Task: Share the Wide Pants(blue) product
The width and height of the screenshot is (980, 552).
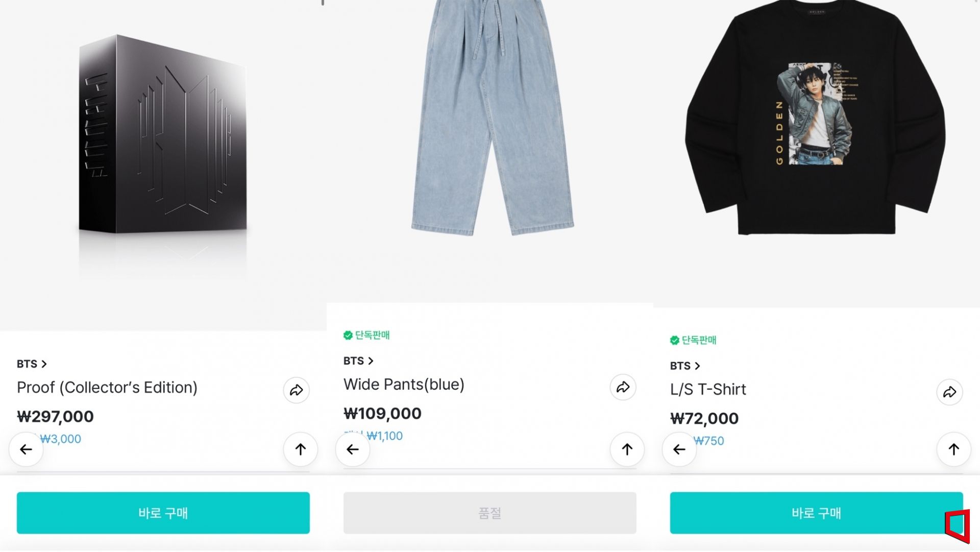Action: tap(623, 388)
